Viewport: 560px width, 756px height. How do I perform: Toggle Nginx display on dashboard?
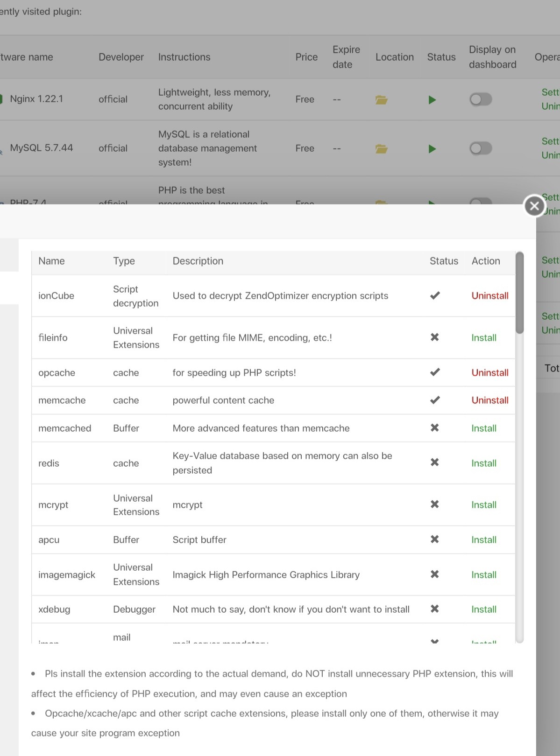[481, 99]
